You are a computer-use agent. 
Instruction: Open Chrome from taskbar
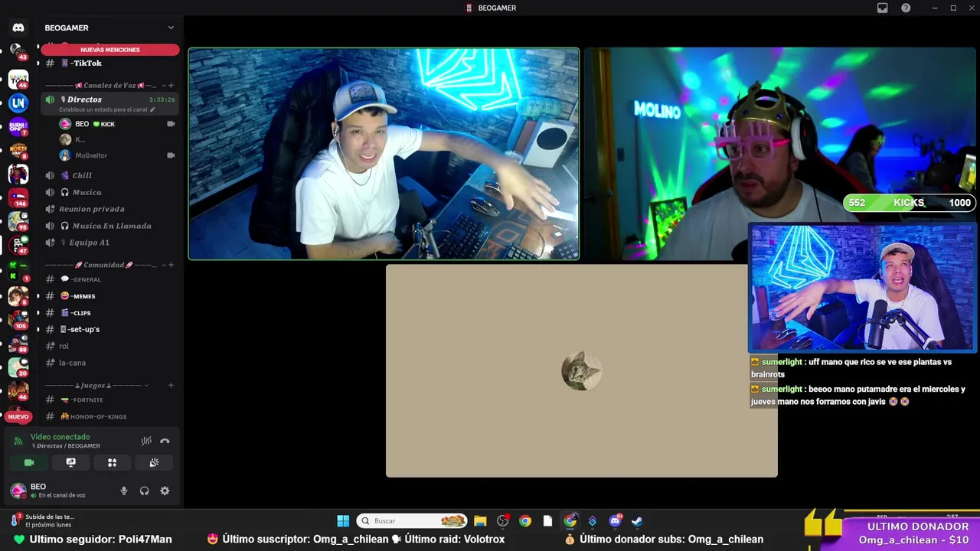[525, 521]
